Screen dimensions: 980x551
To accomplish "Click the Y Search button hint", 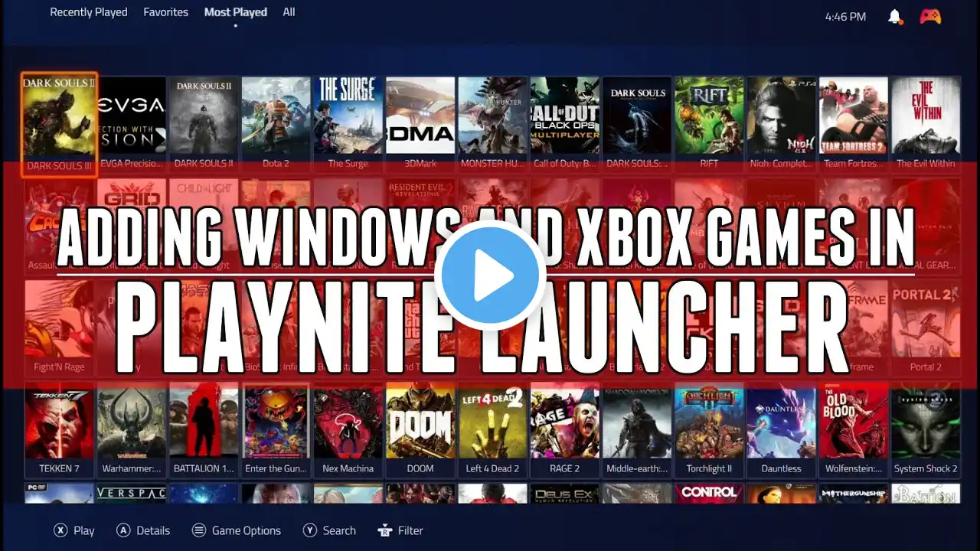I will (329, 530).
